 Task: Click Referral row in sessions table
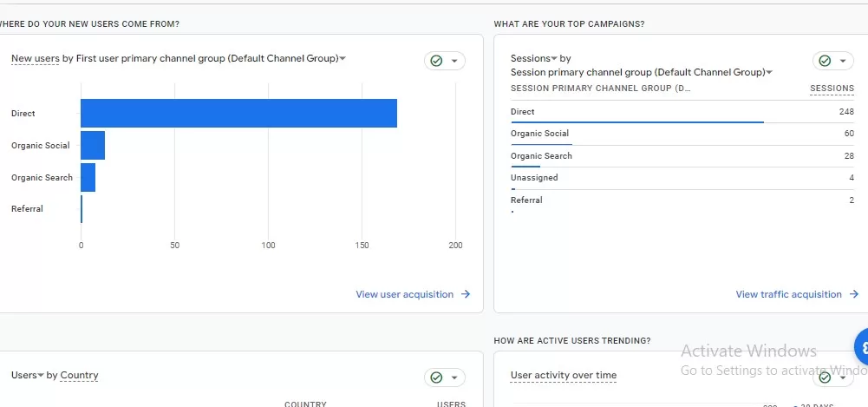pos(682,200)
